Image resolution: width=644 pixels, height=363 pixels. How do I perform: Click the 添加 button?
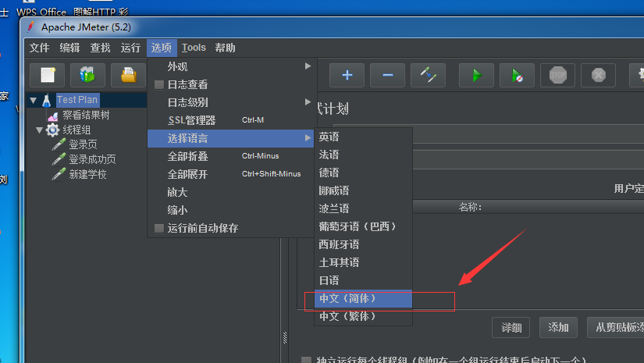[x=558, y=327]
